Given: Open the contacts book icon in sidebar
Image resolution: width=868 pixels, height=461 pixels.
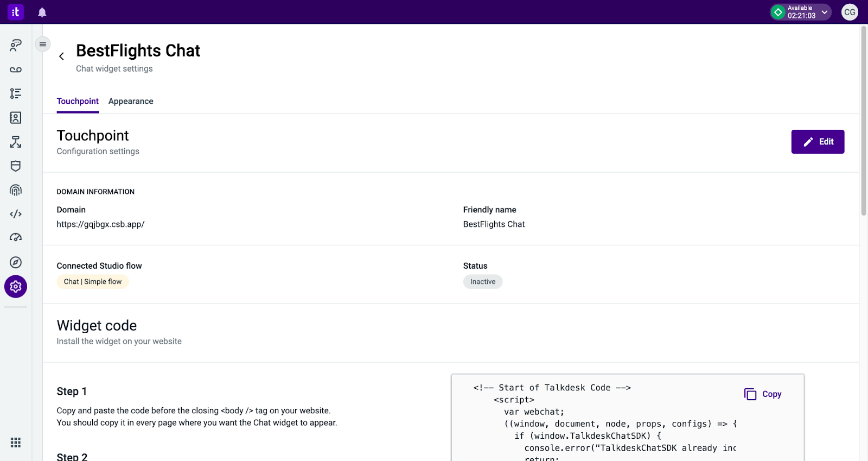Looking at the screenshot, I should 16,118.
